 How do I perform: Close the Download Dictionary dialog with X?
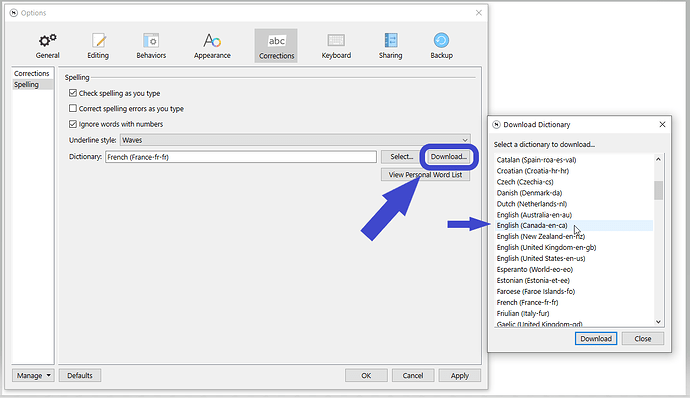tap(662, 125)
